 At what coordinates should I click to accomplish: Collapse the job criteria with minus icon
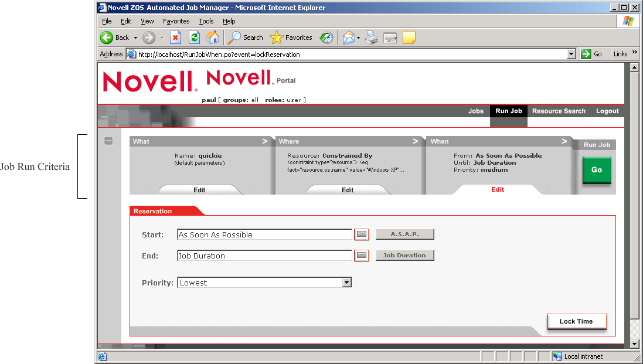[x=108, y=141]
